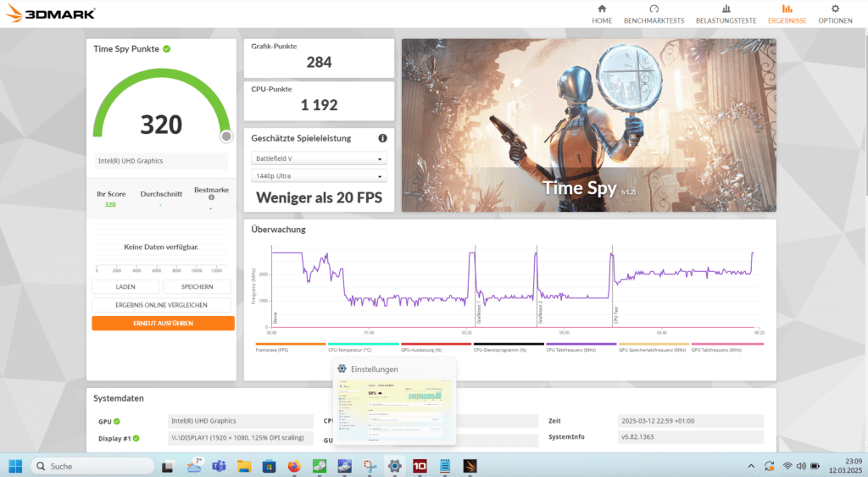Toggle the GPU Taktfrequenz (MHz) legend entry

coord(727,347)
